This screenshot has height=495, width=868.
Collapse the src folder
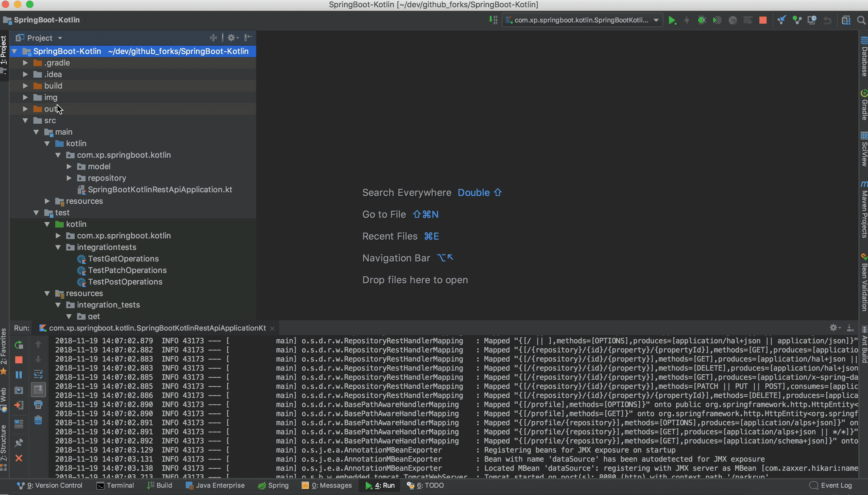coord(25,120)
